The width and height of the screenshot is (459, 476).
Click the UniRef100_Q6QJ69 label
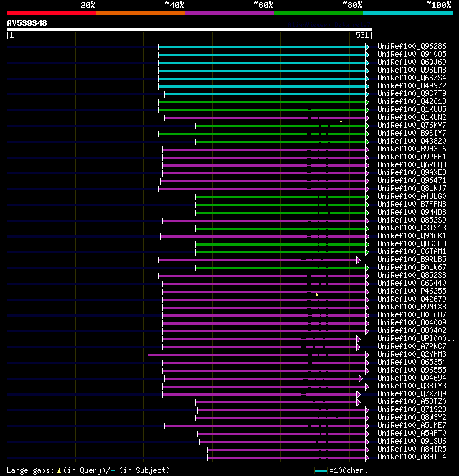pos(412,62)
